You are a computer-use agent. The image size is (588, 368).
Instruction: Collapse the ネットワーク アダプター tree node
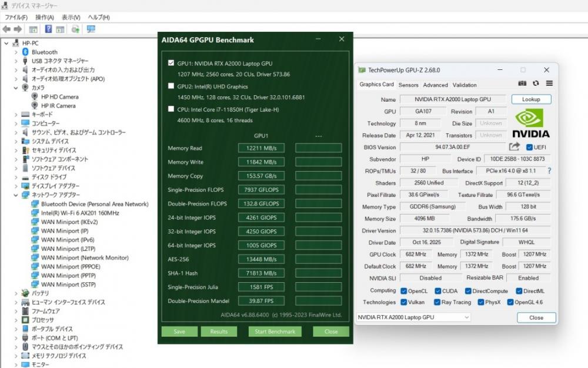16,195
